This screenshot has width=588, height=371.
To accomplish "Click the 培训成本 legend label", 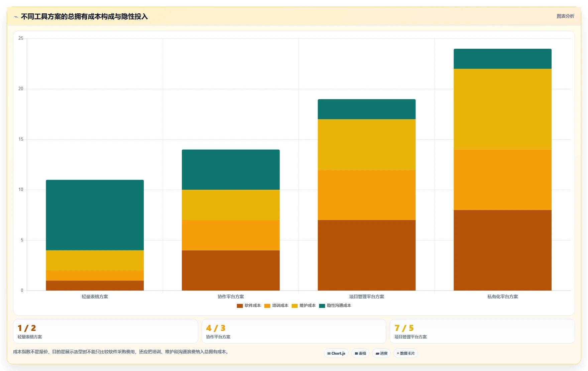I will [280, 306].
